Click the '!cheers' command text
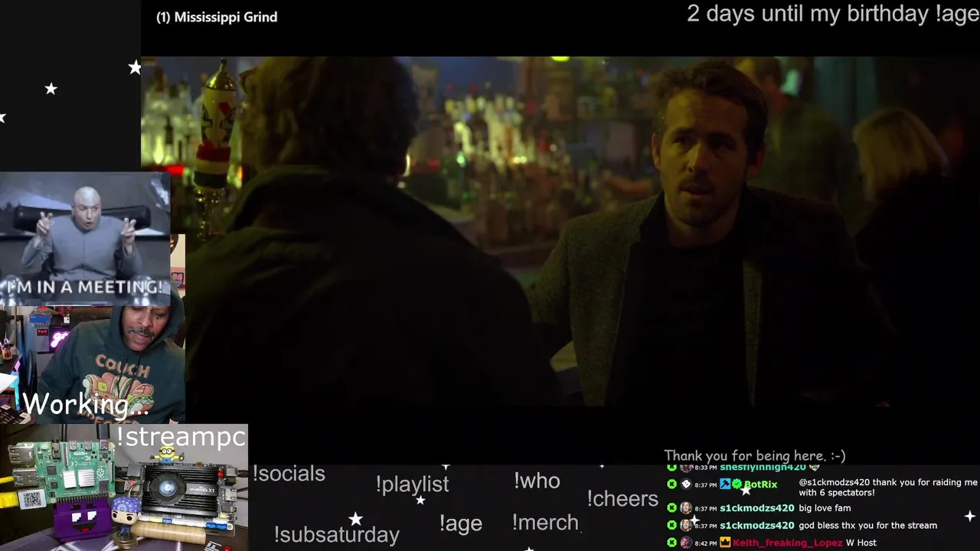Screen dimensions: 980x551 [x=622, y=499]
